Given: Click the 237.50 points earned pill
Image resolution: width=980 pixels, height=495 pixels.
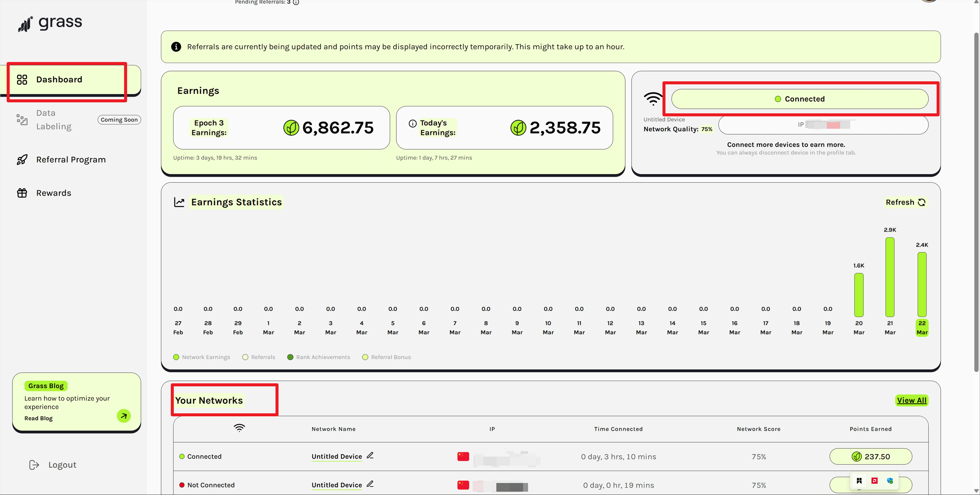Looking at the screenshot, I should (871, 456).
